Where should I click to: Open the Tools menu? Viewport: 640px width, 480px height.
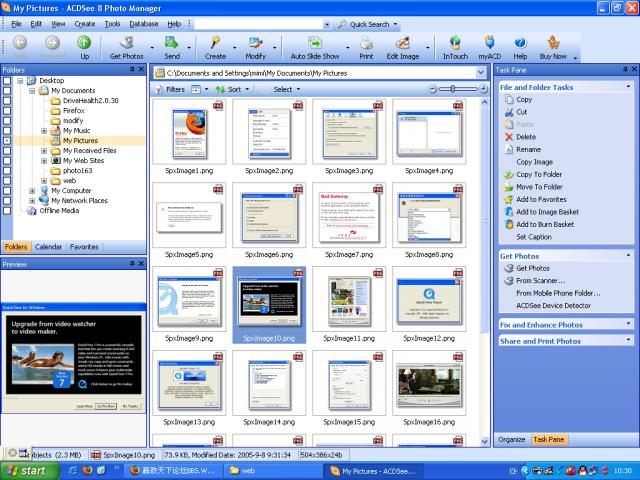[x=112, y=24]
